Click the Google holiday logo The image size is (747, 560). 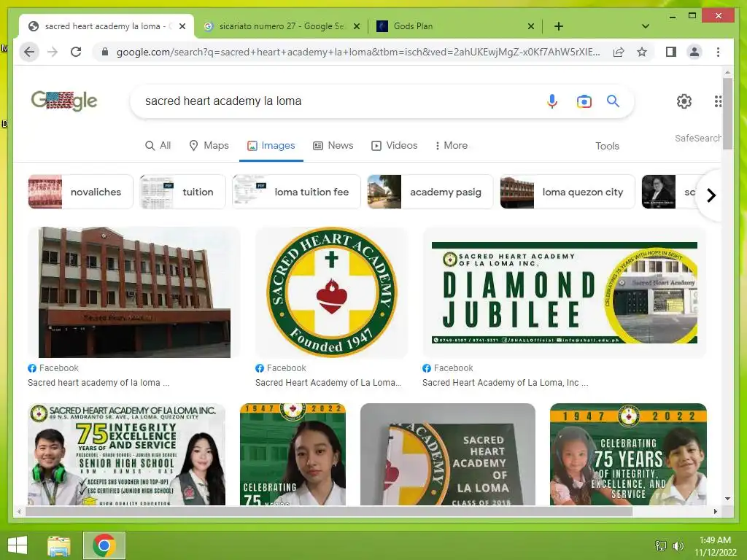tap(64, 101)
